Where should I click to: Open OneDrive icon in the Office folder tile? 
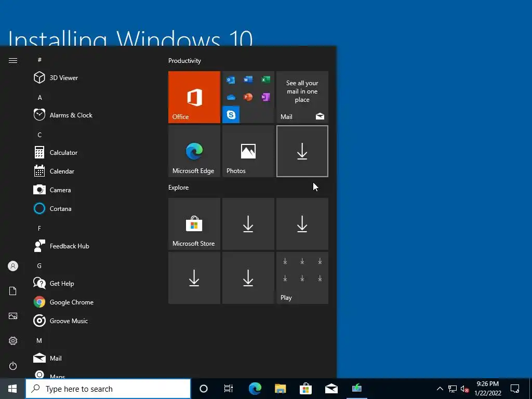coord(231,97)
